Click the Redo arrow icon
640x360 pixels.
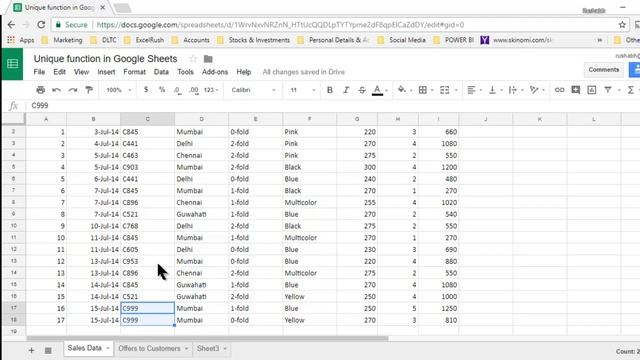coord(73,90)
